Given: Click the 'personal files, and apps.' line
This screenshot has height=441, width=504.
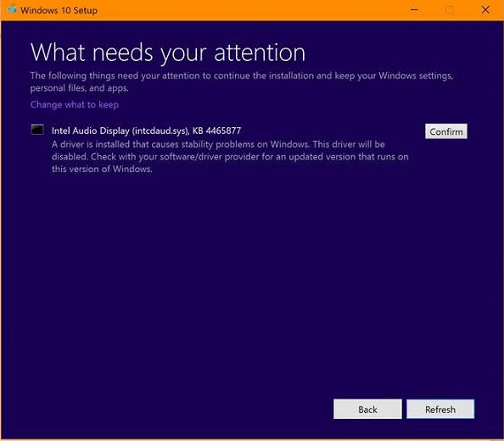Looking at the screenshot, I should pyautogui.click(x=80, y=88).
